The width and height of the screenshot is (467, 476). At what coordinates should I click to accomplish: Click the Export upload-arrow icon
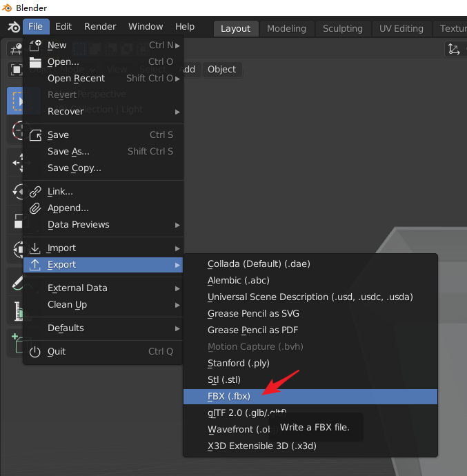coord(35,265)
